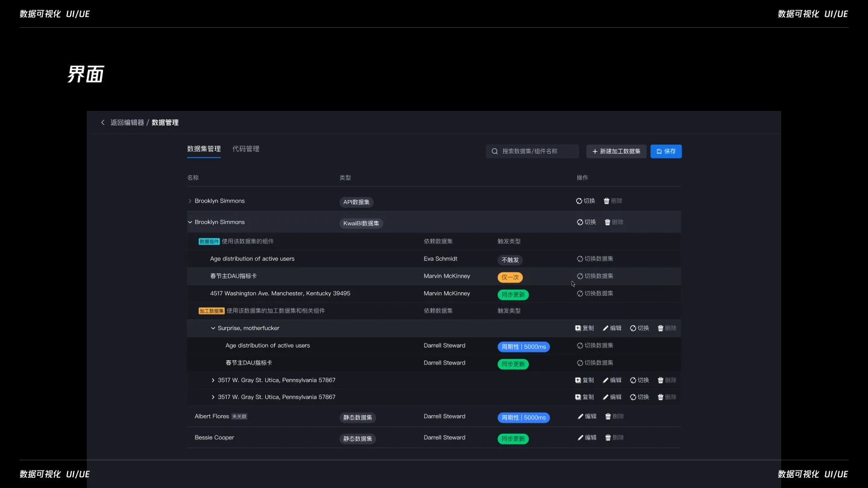Click 编辑 on the Albert Flores row
Image resolution: width=868 pixels, height=488 pixels.
[x=587, y=417]
